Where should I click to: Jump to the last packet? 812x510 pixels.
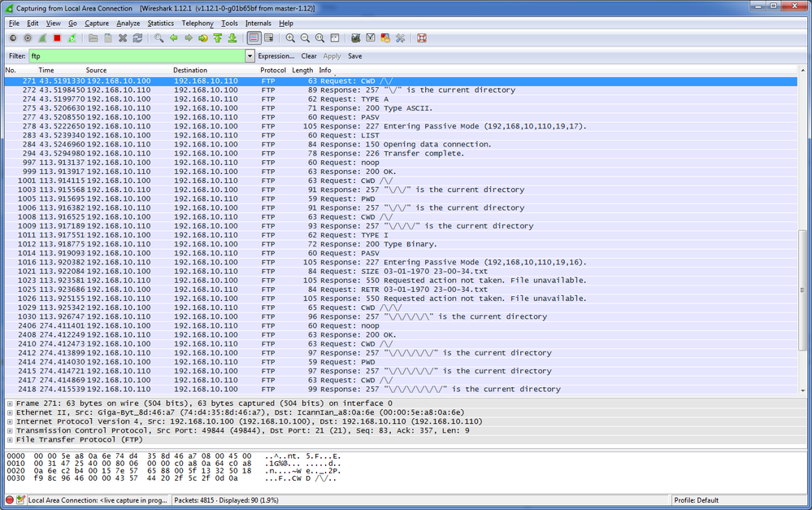pos(232,38)
